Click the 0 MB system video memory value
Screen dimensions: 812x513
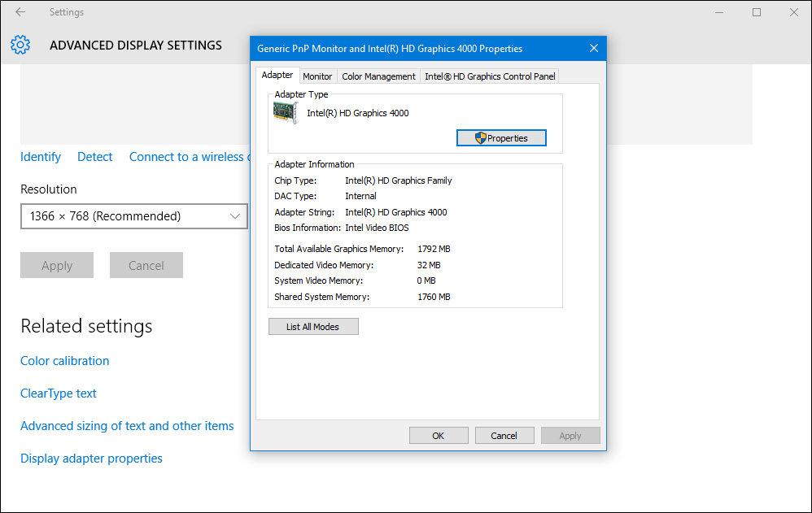coord(426,280)
